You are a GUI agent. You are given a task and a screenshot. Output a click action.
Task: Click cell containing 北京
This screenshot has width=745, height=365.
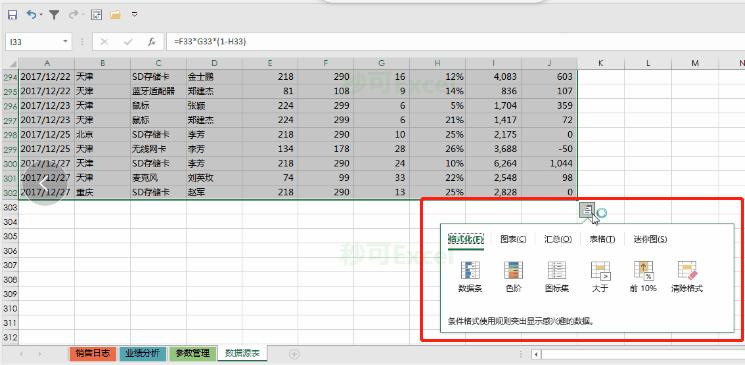[x=102, y=134]
